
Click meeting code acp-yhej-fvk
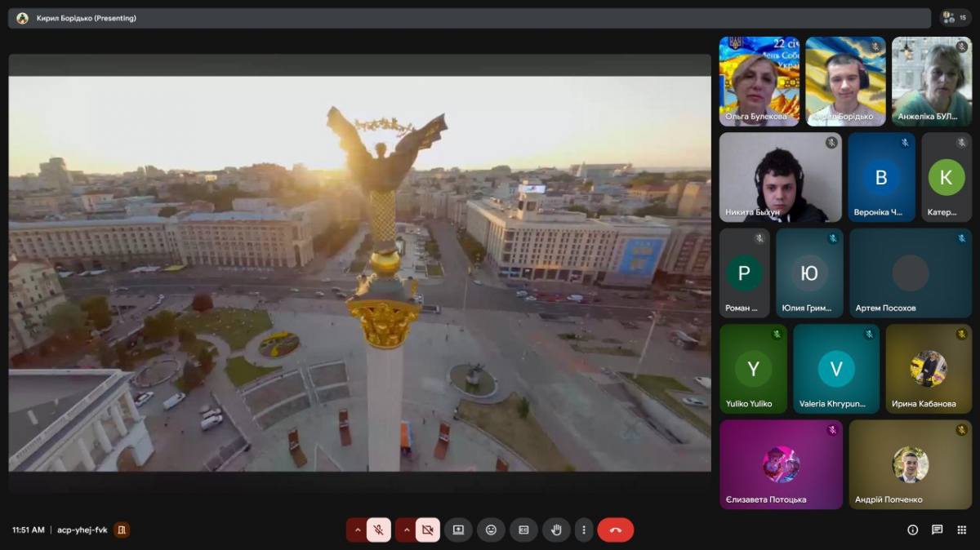82,530
